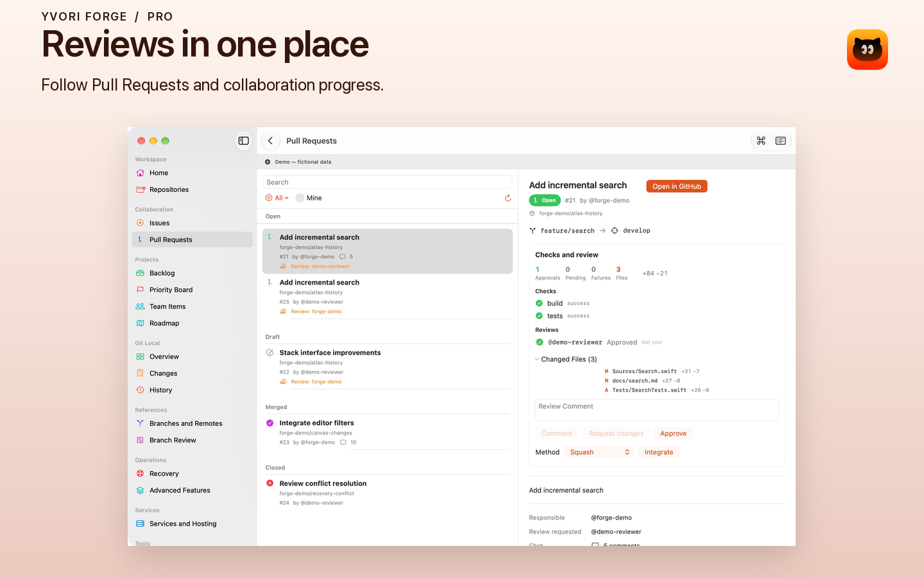Click the Approve button
Screen dimensions: 924x578
pos(673,433)
